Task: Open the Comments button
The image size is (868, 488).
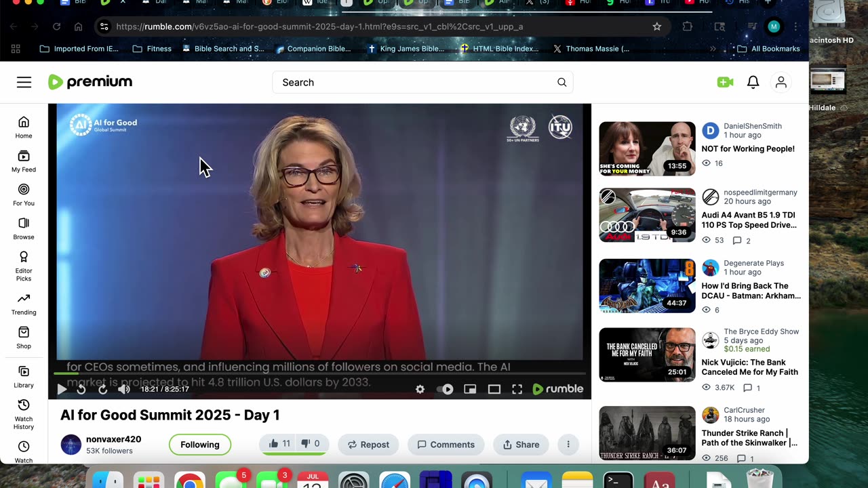Action: (x=446, y=445)
